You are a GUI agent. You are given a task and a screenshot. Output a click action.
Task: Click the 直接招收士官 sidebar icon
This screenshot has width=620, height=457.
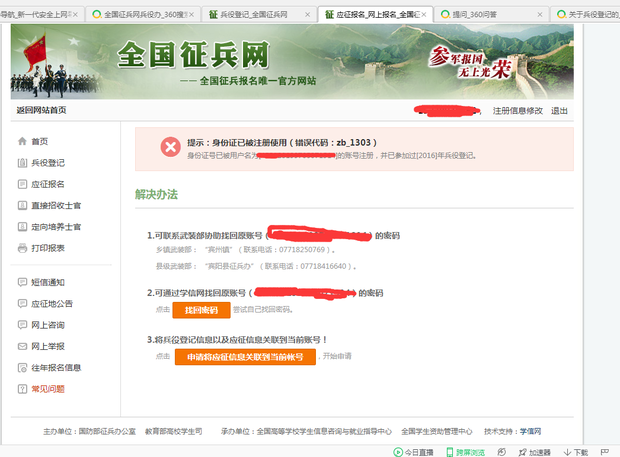(22, 205)
